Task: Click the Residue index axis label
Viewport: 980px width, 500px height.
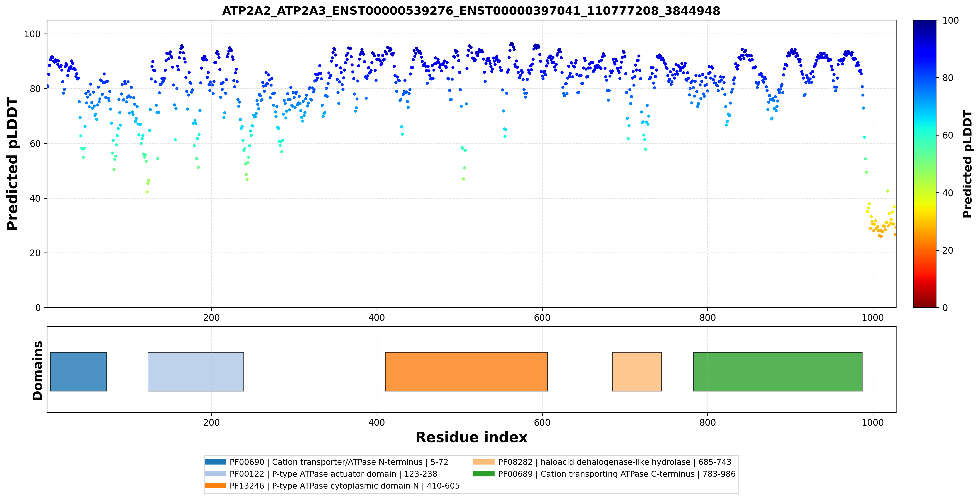Action: tap(471, 437)
